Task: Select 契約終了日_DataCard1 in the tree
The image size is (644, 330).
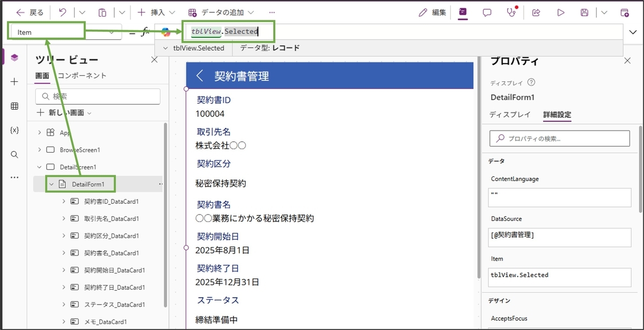Action: point(114,287)
